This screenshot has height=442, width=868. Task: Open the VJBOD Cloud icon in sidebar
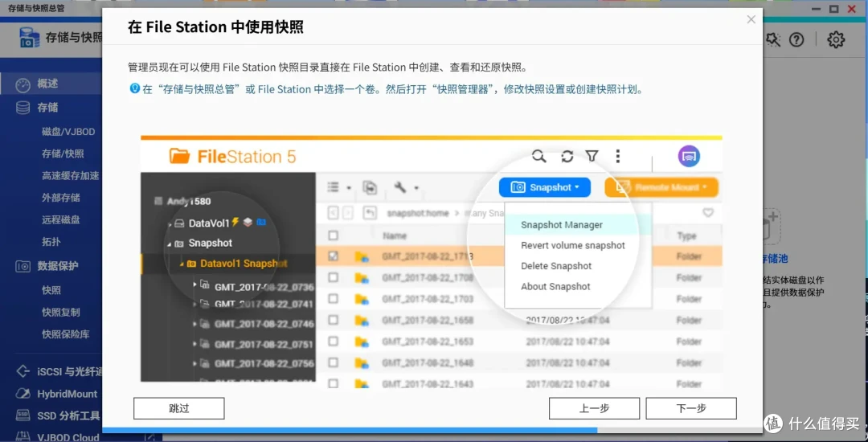coord(23,436)
